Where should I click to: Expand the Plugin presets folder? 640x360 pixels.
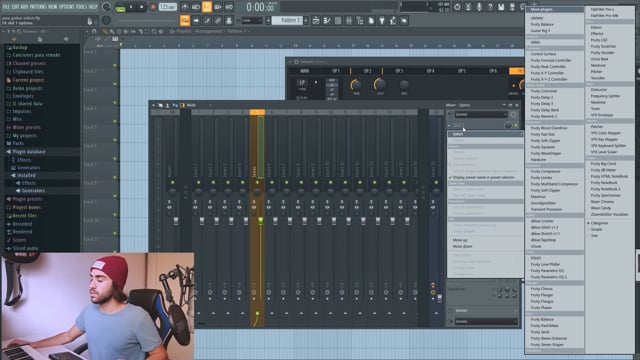(27, 199)
